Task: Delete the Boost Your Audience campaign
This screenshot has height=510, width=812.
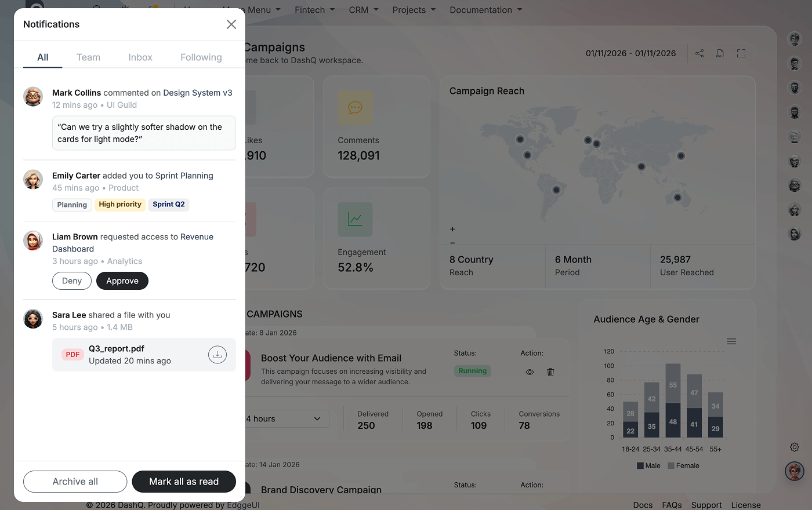Action: coord(550,371)
